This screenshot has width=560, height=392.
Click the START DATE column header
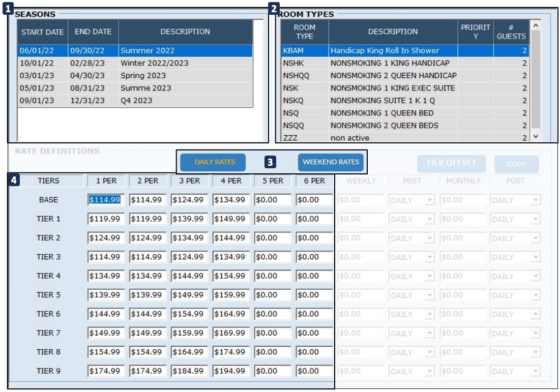(x=43, y=32)
